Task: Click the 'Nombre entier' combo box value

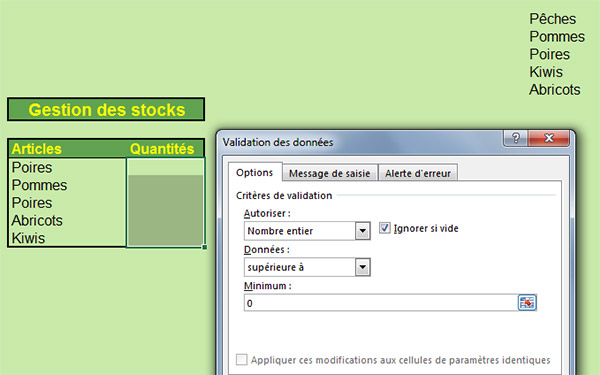Action: pos(300,231)
